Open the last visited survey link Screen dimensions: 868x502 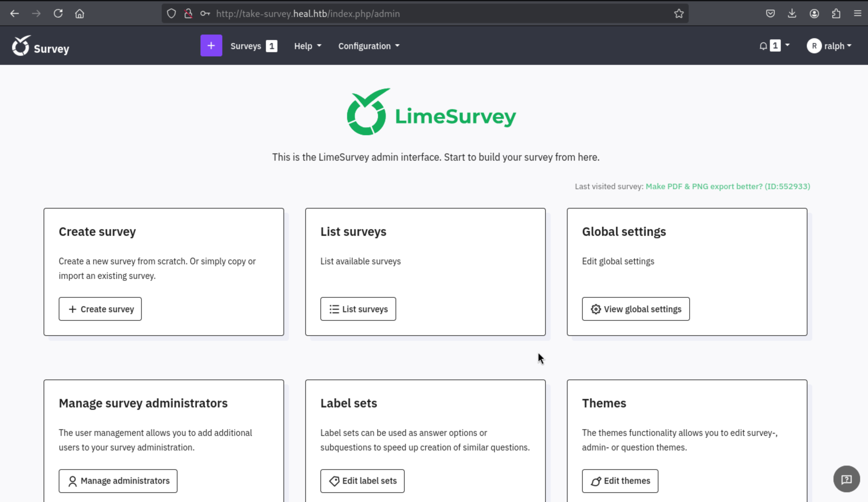(727, 186)
